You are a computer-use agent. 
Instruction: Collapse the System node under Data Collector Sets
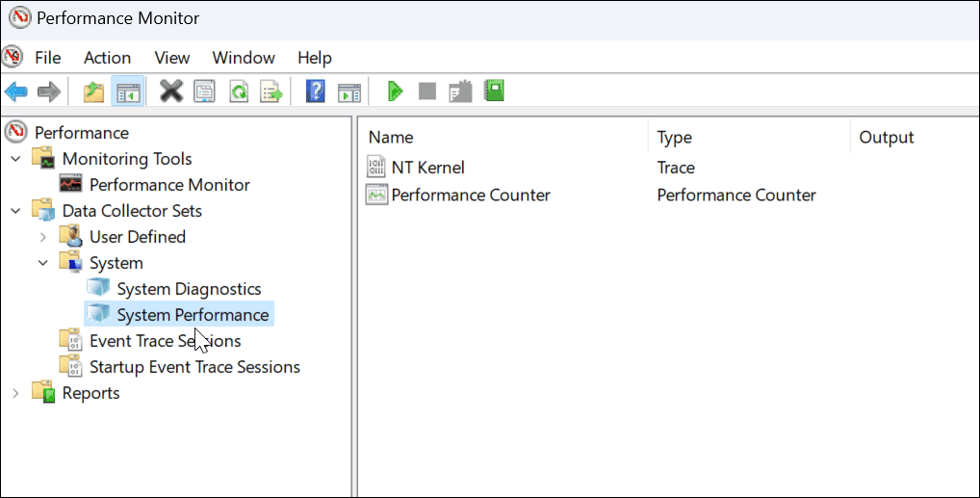42,263
